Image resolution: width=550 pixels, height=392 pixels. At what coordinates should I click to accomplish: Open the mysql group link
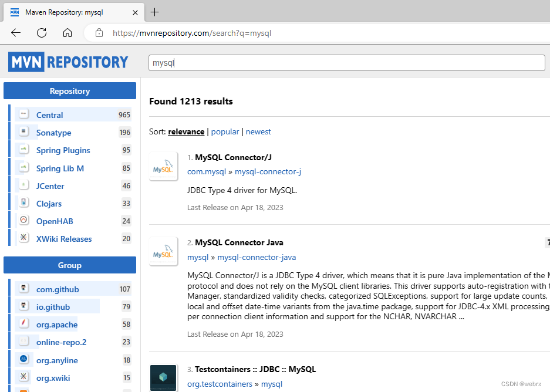point(198,258)
